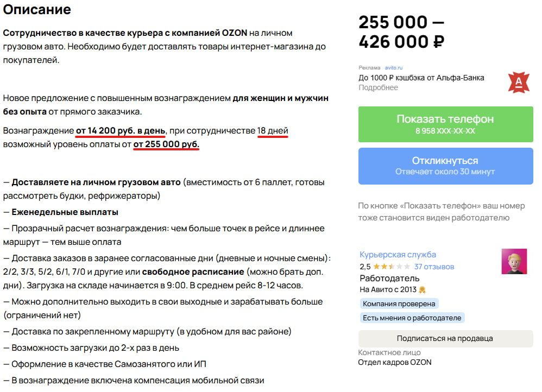Click the Отдел кадров OZON contact name
The width and height of the screenshot is (542, 392).
tap(395, 362)
